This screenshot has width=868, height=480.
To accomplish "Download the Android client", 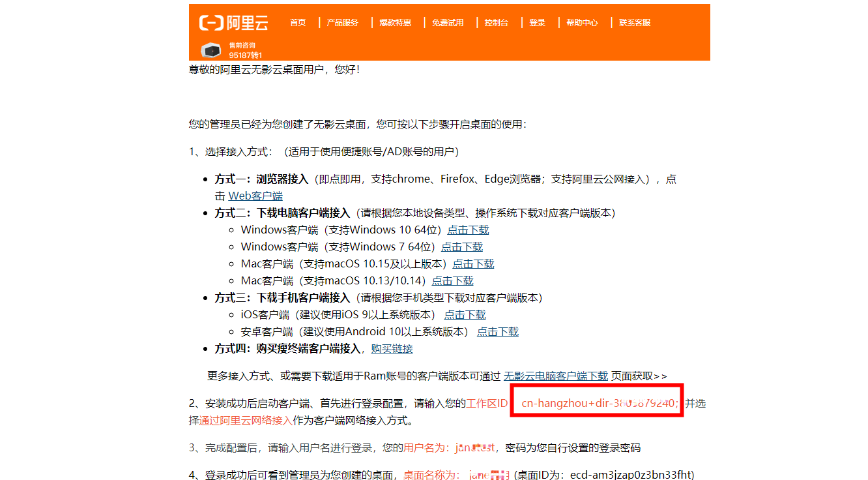I will point(498,331).
